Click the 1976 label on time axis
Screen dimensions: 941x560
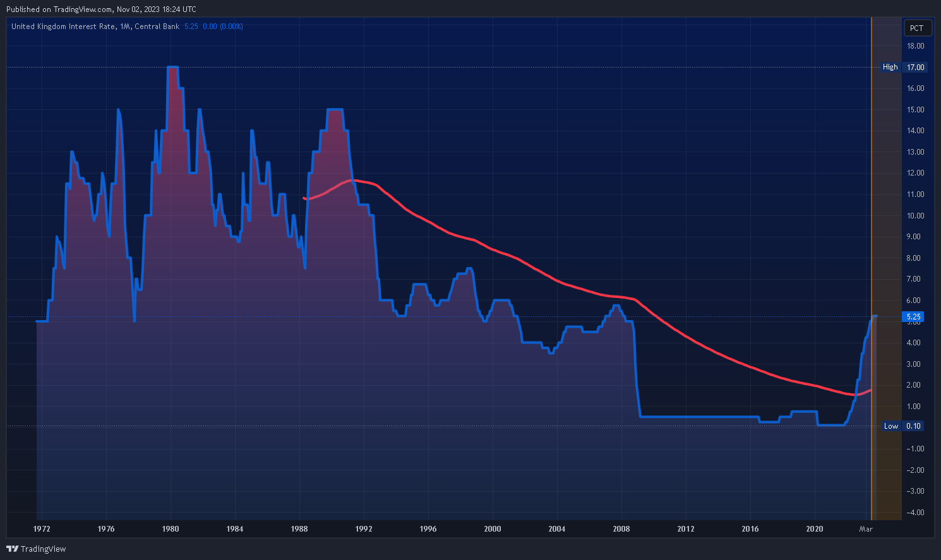click(106, 529)
